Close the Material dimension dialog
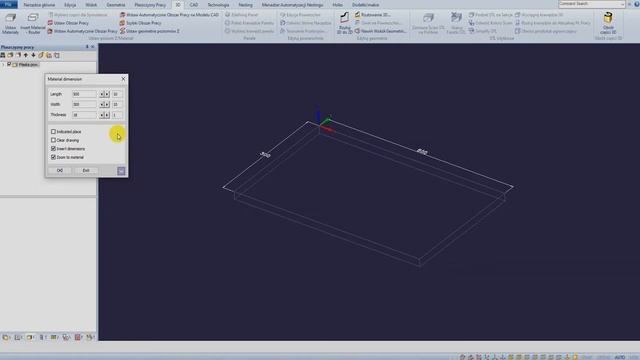640x360 pixels. pyautogui.click(x=123, y=79)
